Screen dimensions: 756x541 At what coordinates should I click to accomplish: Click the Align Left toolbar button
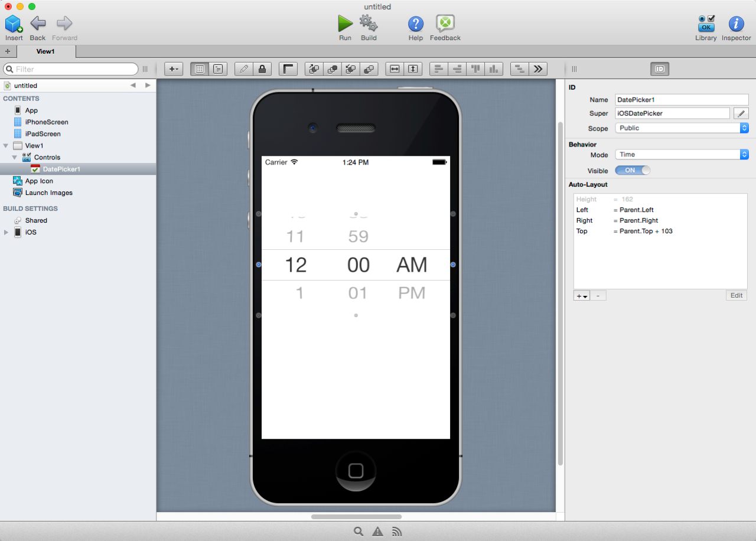438,69
